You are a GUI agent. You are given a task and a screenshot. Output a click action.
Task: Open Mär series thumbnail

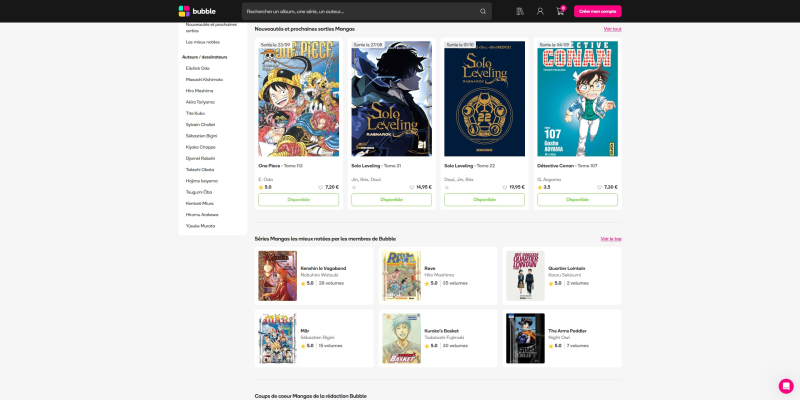coord(277,338)
